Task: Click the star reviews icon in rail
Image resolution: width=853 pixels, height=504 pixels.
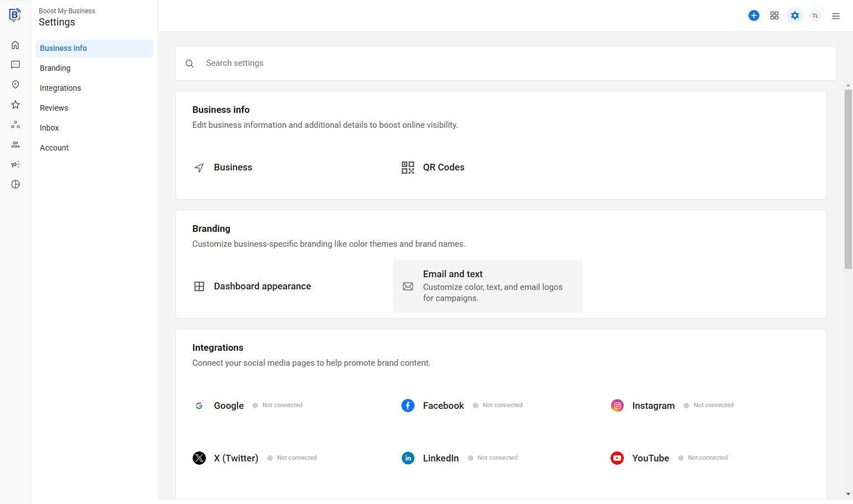Action: (15, 105)
